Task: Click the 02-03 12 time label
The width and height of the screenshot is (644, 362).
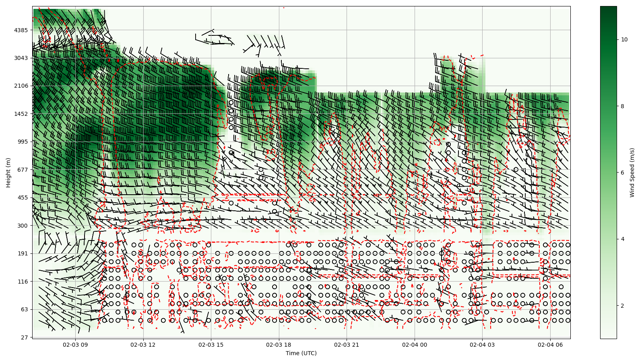Action: click(143, 345)
